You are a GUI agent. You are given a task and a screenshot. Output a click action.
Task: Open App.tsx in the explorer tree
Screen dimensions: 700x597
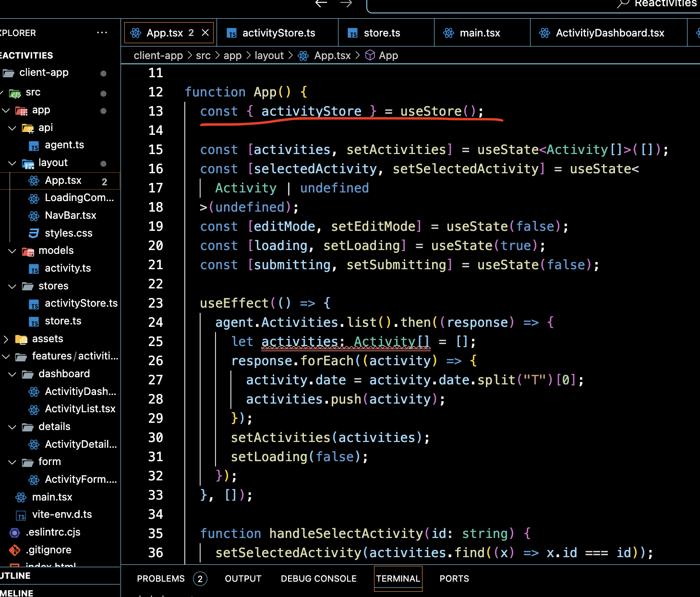click(x=63, y=180)
